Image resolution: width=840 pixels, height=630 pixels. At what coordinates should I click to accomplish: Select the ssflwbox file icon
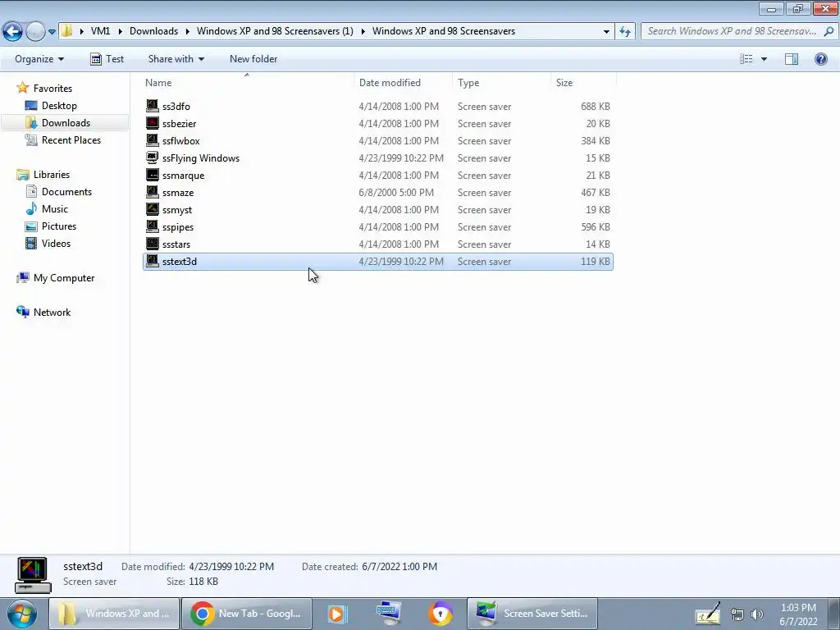(x=153, y=140)
